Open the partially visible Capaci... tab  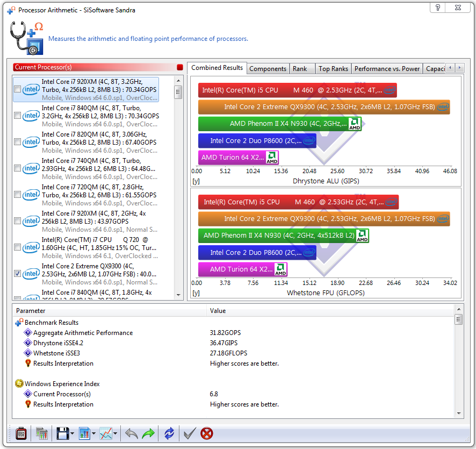tap(435, 69)
